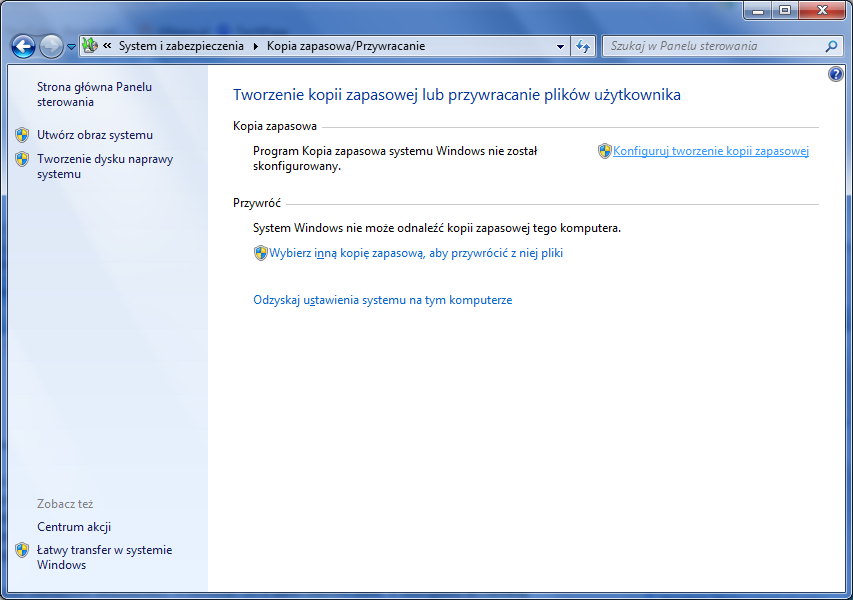This screenshot has width=853, height=601.
Task: Expand the address bar history dropdown arrow
Action: click(560, 46)
